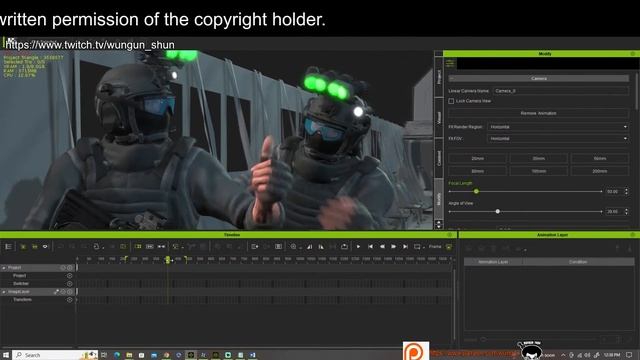Viewport: 640px width, 360px height.
Task: Click the add-clip icon in timeline toolbar
Action: pyautogui.click(x=255, y=247)
